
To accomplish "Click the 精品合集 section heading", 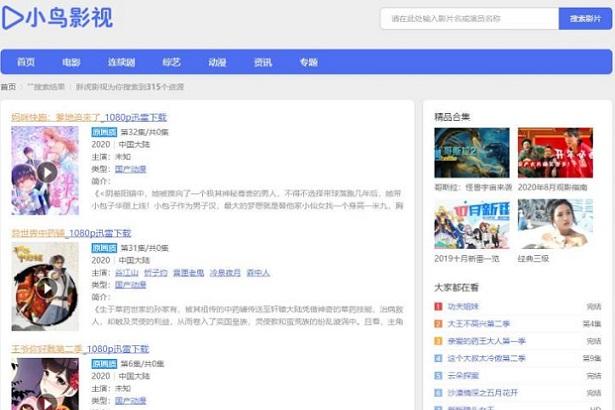I will [x=452, y=117].
